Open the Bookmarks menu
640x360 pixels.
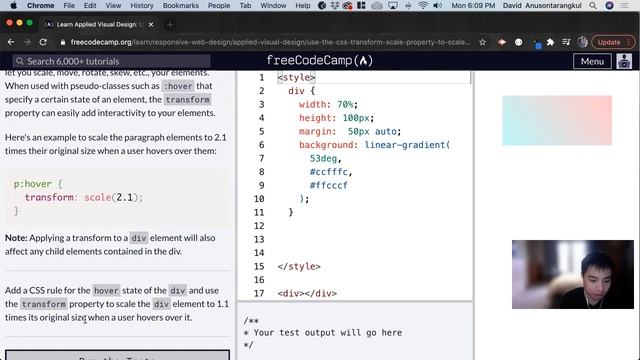181,5
